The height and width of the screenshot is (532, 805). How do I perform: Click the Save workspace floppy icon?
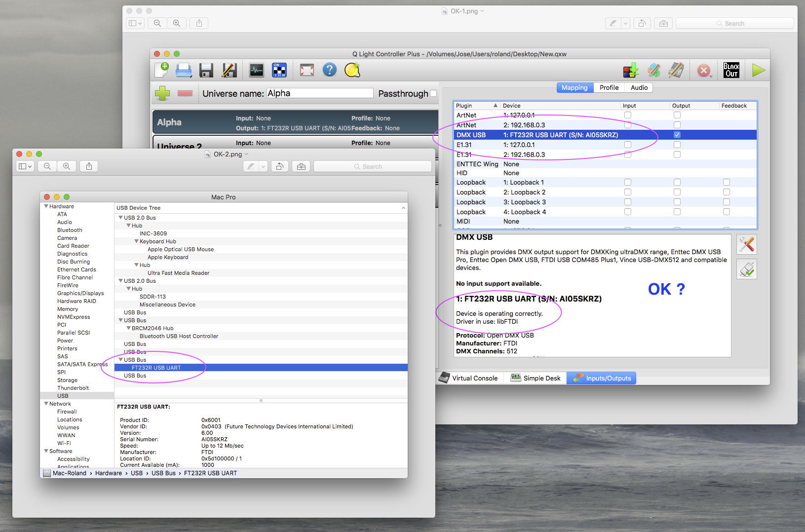(206, 71)
